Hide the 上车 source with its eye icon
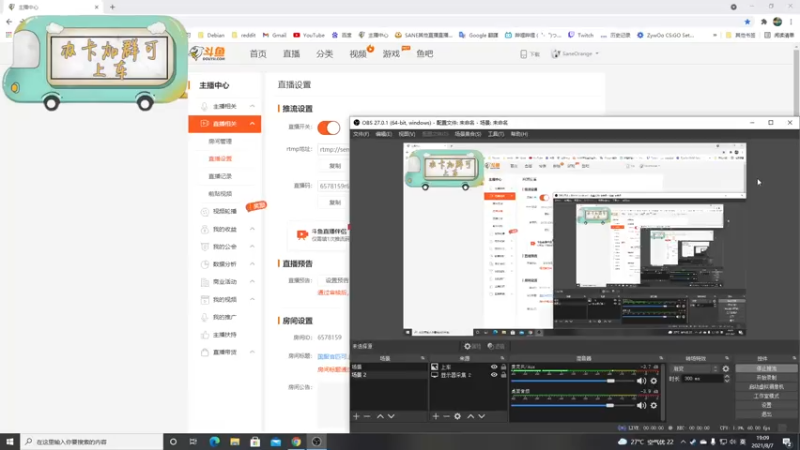 point(494,367)
